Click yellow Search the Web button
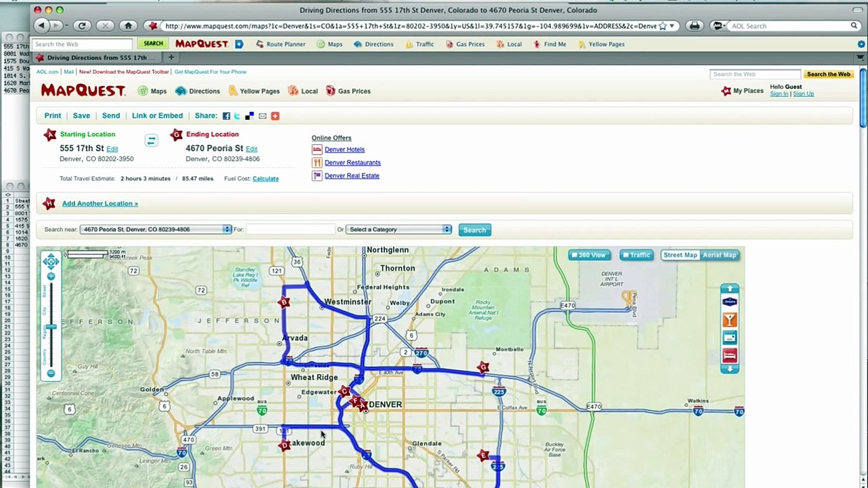Screen dimensions: 868x488 pyautogui.click(x=828, y=74)
